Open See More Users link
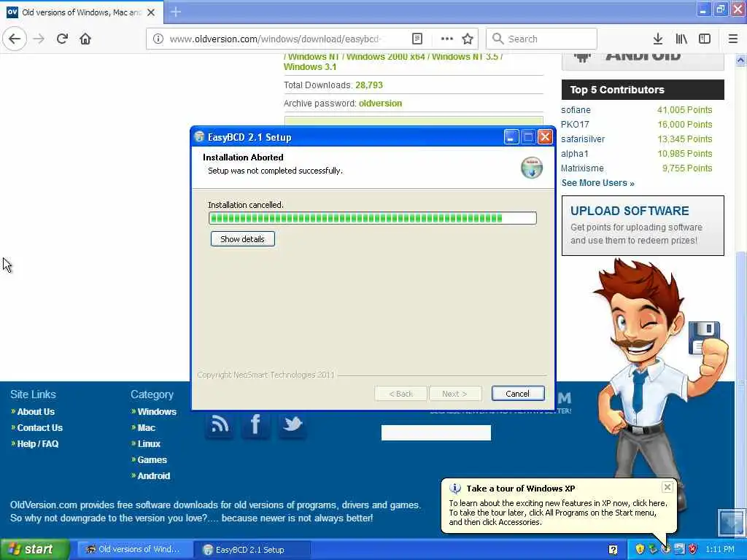The height and width of the screenshot is (560, 747). pyautogui.click(x=597, y=183)
